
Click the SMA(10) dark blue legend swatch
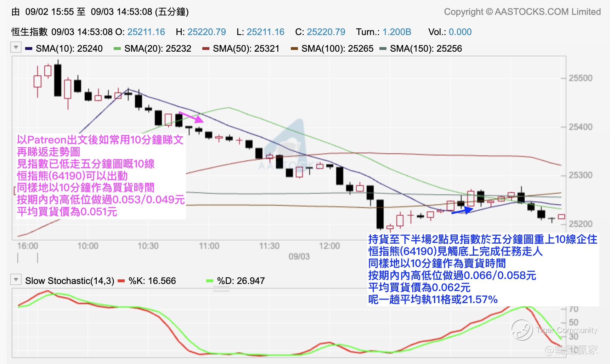tap(29, 49)
